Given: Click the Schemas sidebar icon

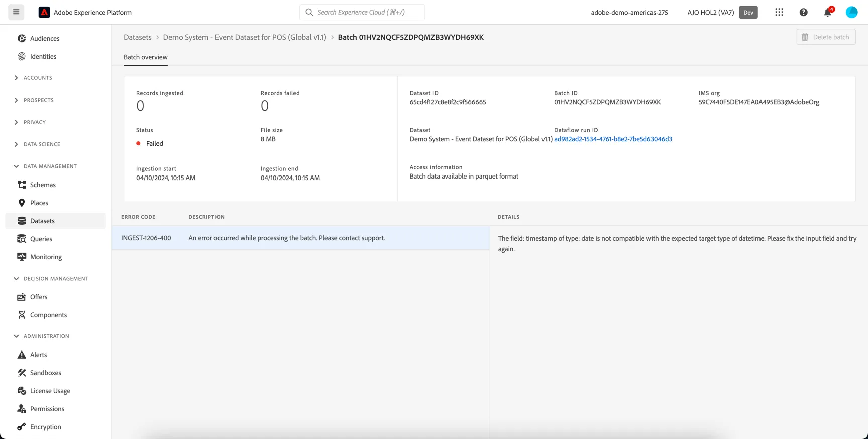Looking at the screenshot, I should point(22,185).
